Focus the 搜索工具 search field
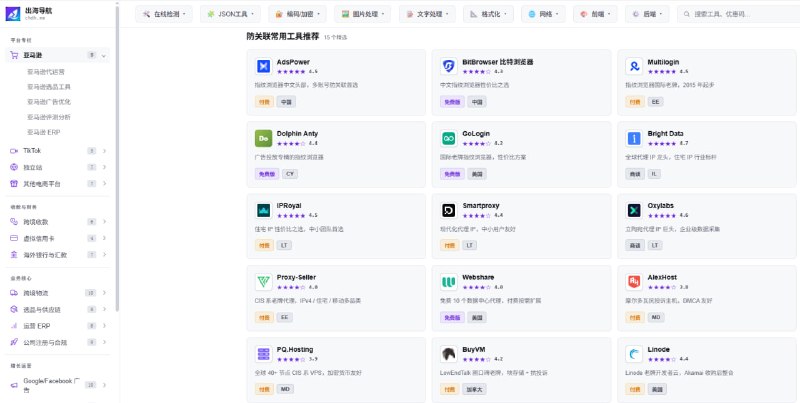 tap(739, 14)
